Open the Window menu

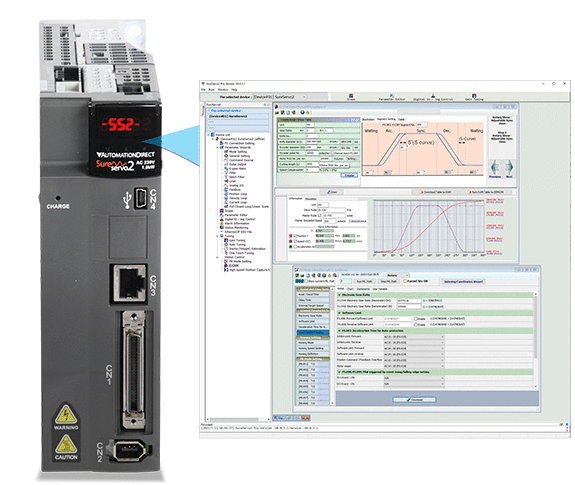(x=223, y=89)
